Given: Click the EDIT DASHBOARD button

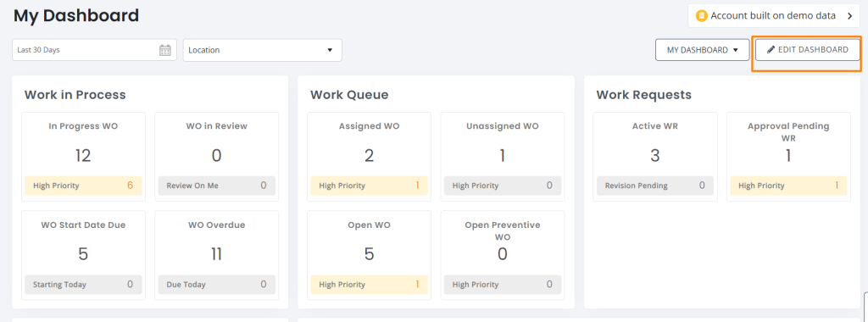Looking at the screenshot, I should (x=808, y=50).
